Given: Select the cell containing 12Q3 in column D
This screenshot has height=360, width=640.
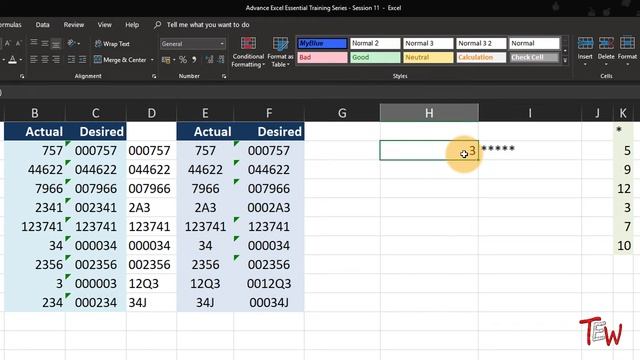Looking at the screenshot, I should (151, 283).
